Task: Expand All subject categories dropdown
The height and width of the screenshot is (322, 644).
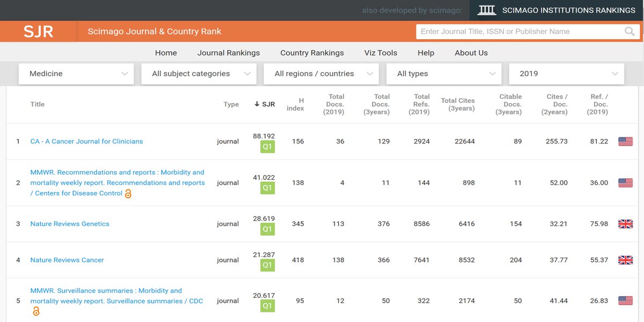Action: click(199, 74)
